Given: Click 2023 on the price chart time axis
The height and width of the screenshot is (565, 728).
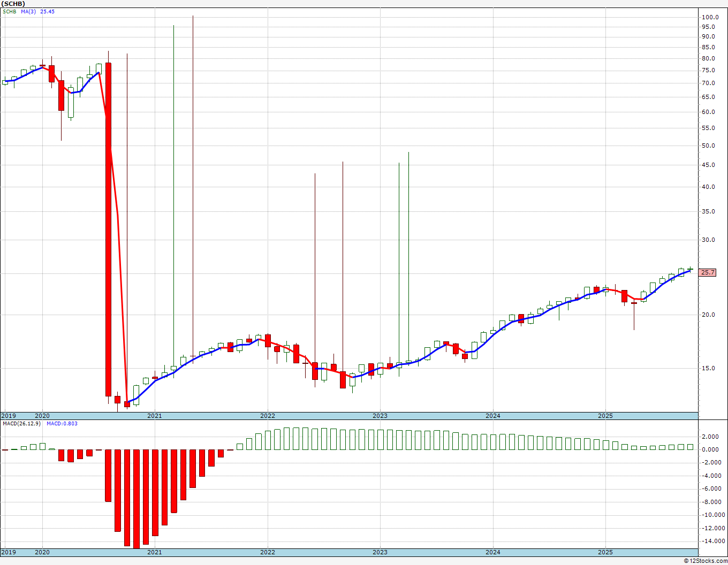Looking at the screenshot, I should [x=380, y=416].
